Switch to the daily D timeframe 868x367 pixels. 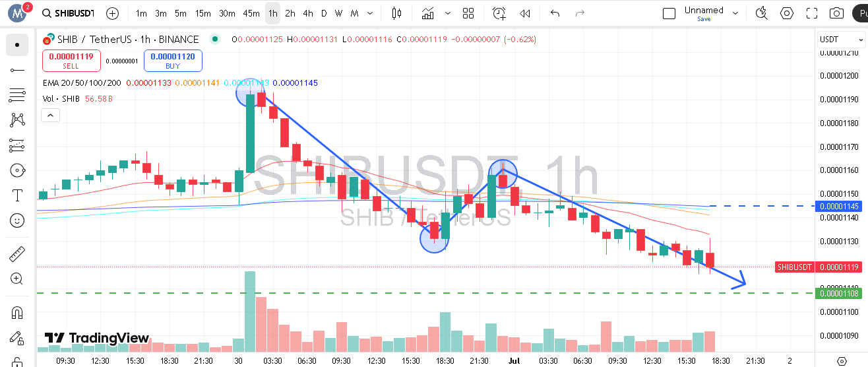pos(324,13)
